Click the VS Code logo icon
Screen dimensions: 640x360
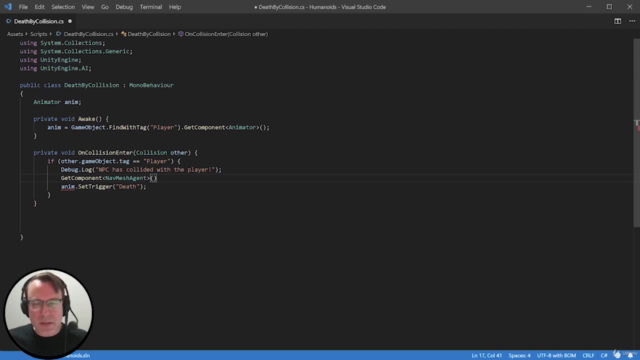point(8,7)
